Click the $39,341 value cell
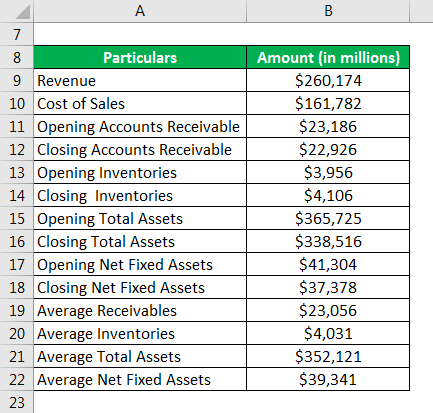Image resolution: width=433 pixels, height=413 pixels. tap(328, 379)
